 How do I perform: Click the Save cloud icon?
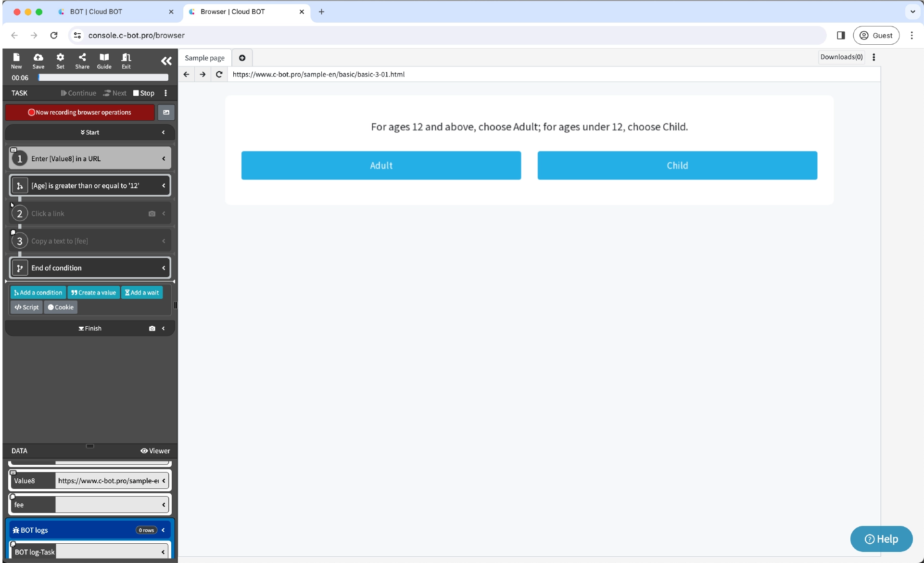(38, 57)
